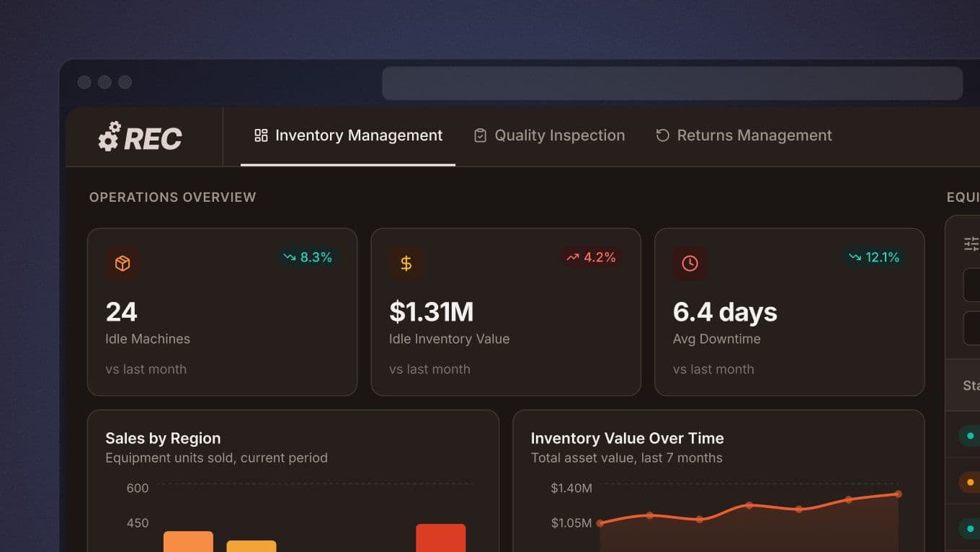Click the Returns Management refresh icon
The image size is (980, 552).
[x=662, y=135]
